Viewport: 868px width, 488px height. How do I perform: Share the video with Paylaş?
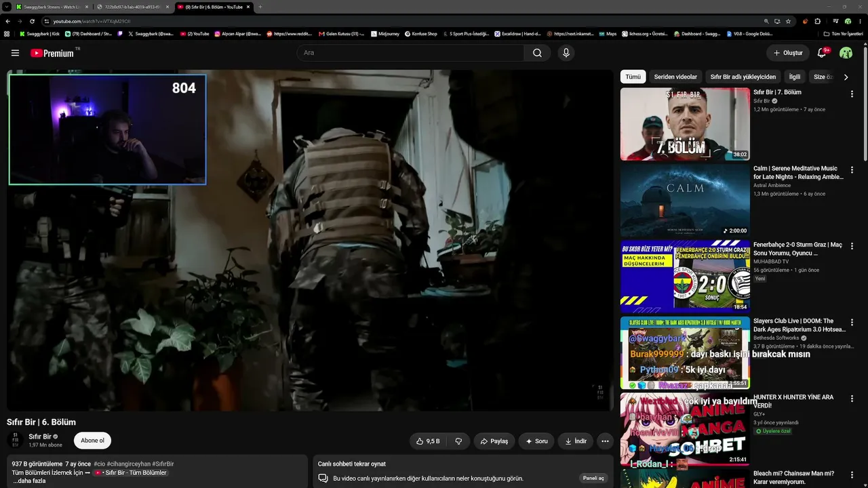coord(494,441)
